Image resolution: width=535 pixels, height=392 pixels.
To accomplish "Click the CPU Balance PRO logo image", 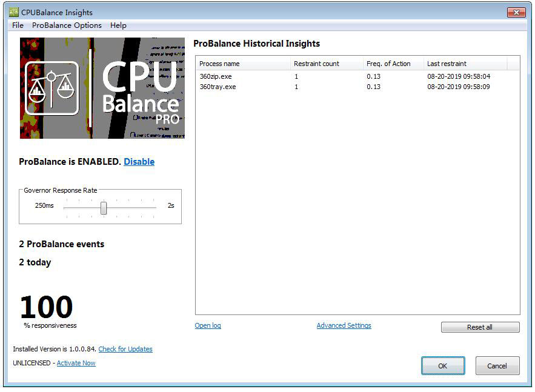I will pyautogui.click(x=102, y=88).
